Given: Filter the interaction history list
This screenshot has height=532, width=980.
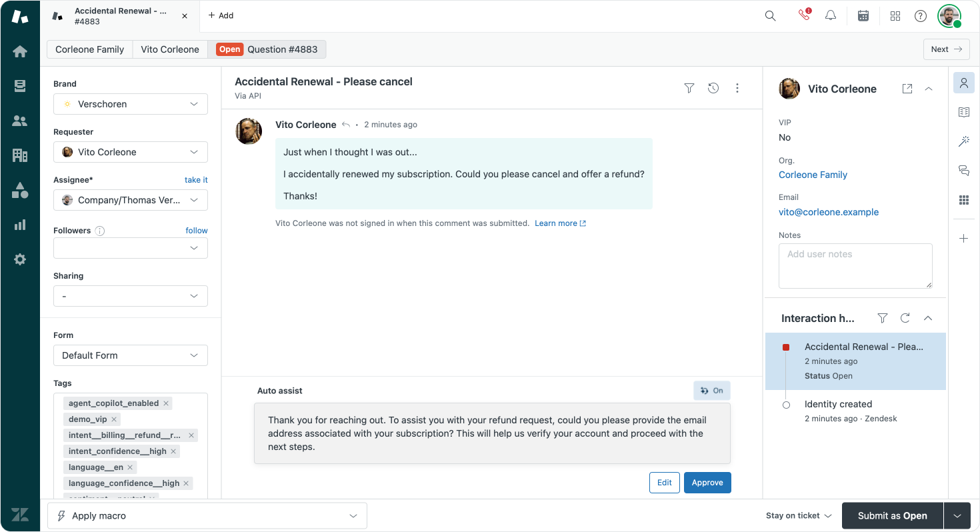Looking at the screenshot, I should click(x=883, y=318).
